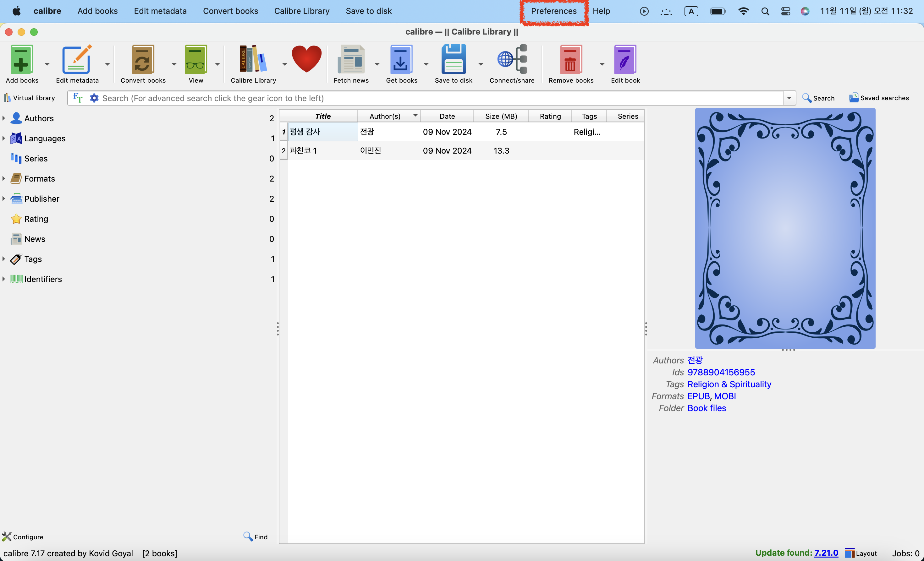The image size is (924, 561).
Task: Open the Calibre Library dropdown arrow
Action: (285, 64)
